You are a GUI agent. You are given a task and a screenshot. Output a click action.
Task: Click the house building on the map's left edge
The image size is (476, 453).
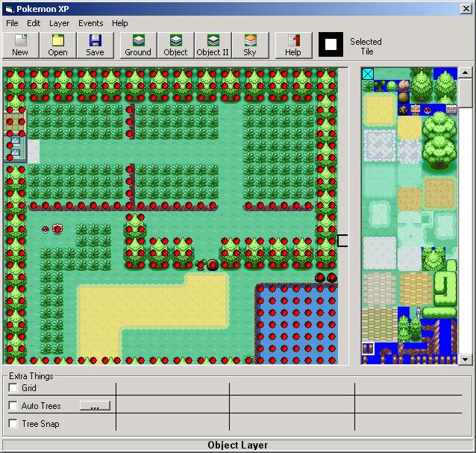pyautogui.click(x=15, y=137)
